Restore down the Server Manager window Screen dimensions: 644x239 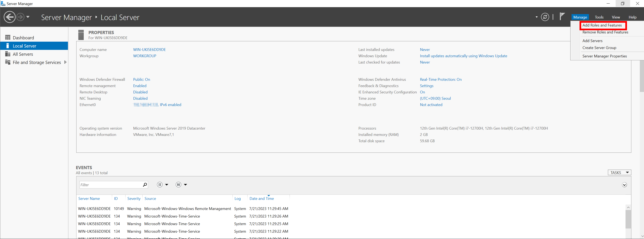[623, 4]
